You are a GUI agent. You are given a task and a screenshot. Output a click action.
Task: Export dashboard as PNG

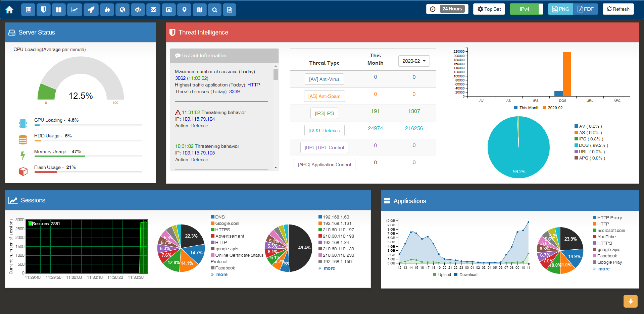560,9
